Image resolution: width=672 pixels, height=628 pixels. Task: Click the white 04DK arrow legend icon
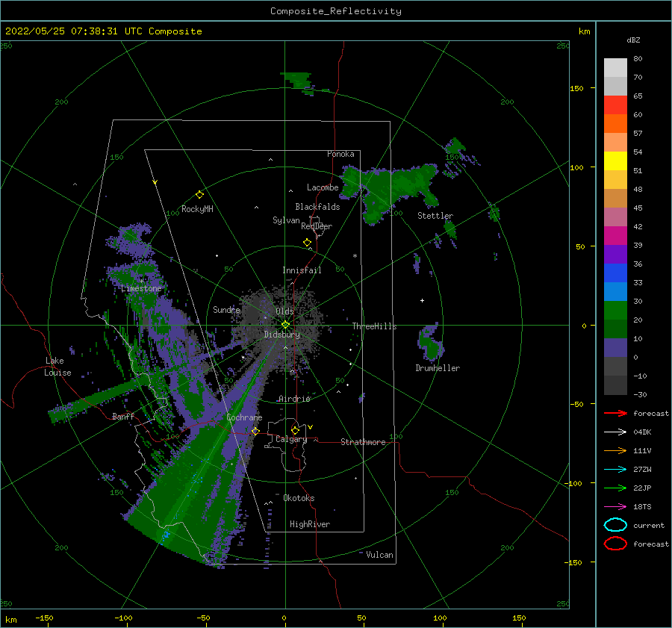(615, 432)
